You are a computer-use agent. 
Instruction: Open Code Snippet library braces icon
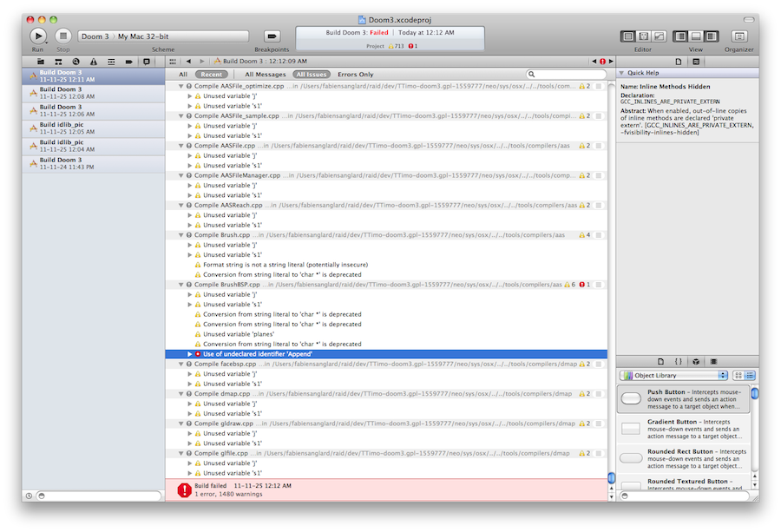point(679,362)
